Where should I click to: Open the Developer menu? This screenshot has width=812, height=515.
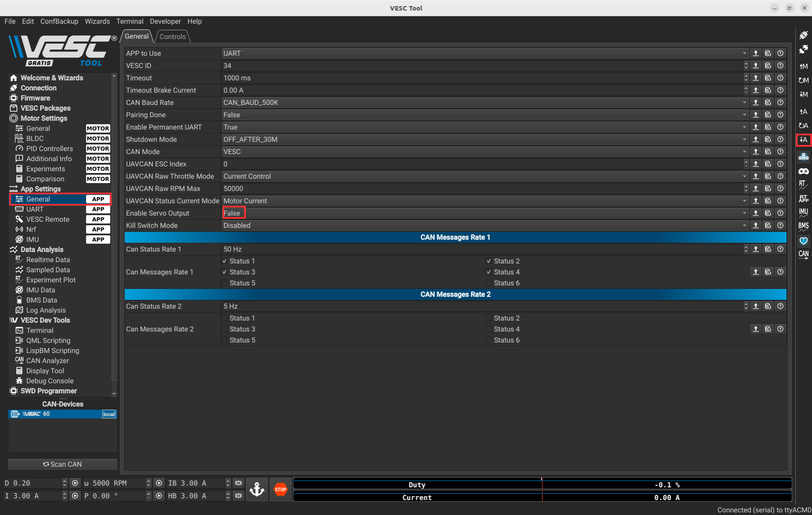click(x=165, y=21)
